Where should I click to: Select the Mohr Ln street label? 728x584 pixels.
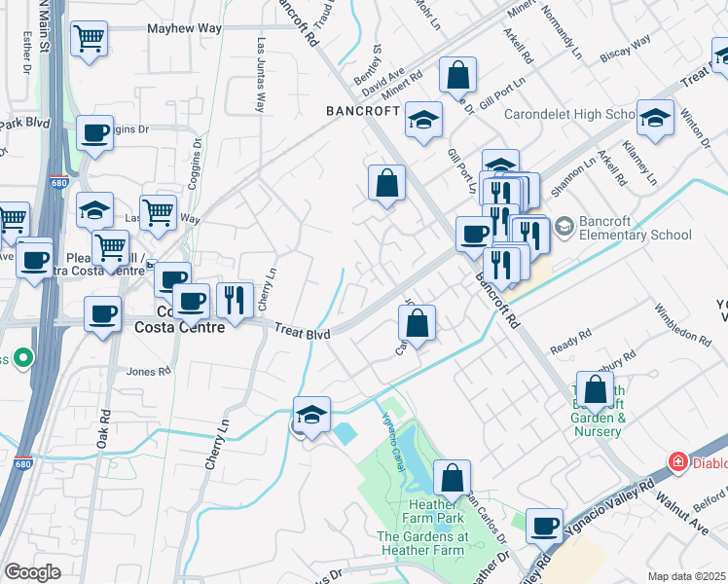coord(426,15)
